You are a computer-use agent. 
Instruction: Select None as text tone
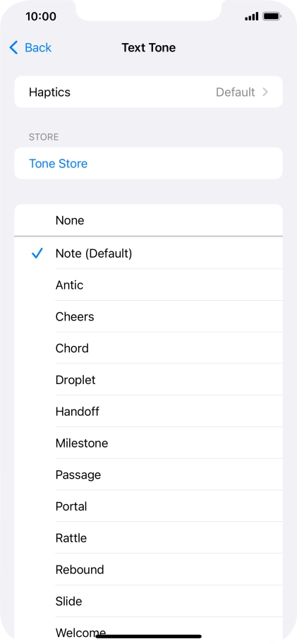click(x=148, y=220)
